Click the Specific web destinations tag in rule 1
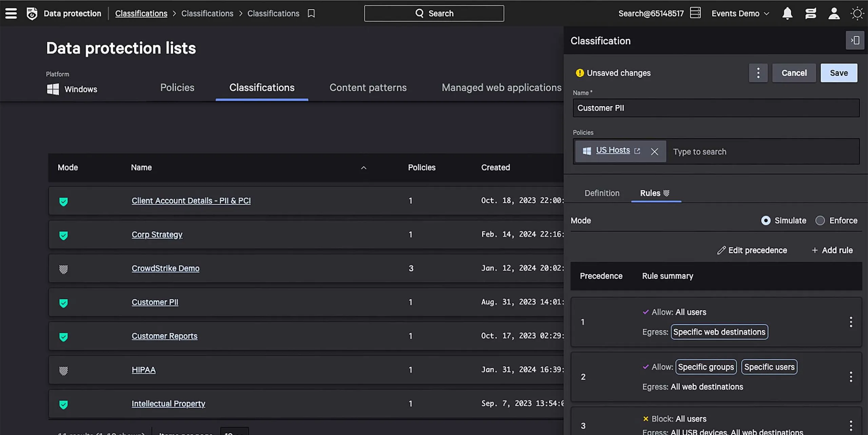Image resolution: width=868 pixels, height=435 pixels. [x=719, y=332]
